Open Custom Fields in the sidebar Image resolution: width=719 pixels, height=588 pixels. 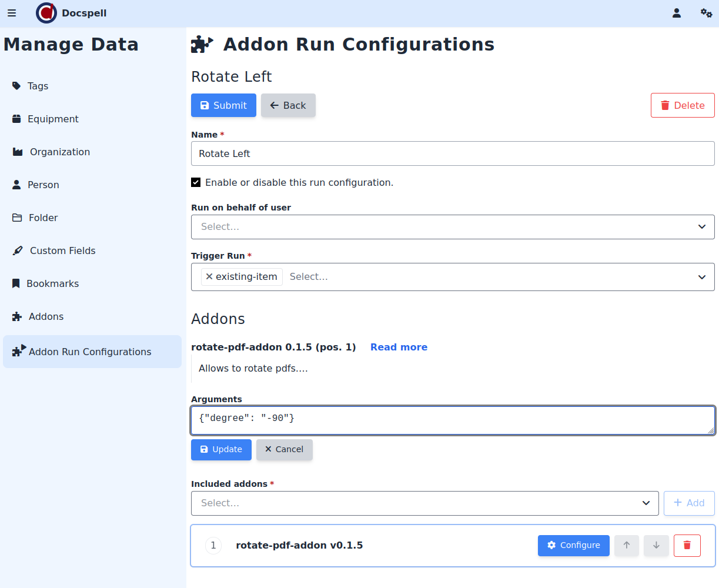62,250
